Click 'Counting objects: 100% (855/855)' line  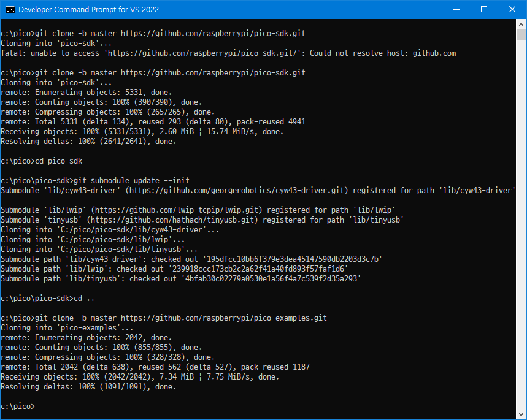pyautogui.click(x=101, y=347)
